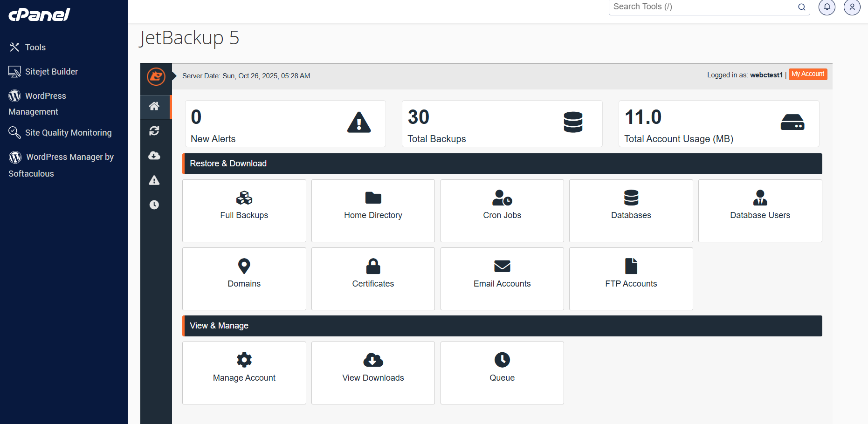Image resolution: width=868 pixels, height=424 pixels.
Task: Click the username webctest1
Action: 766,75
